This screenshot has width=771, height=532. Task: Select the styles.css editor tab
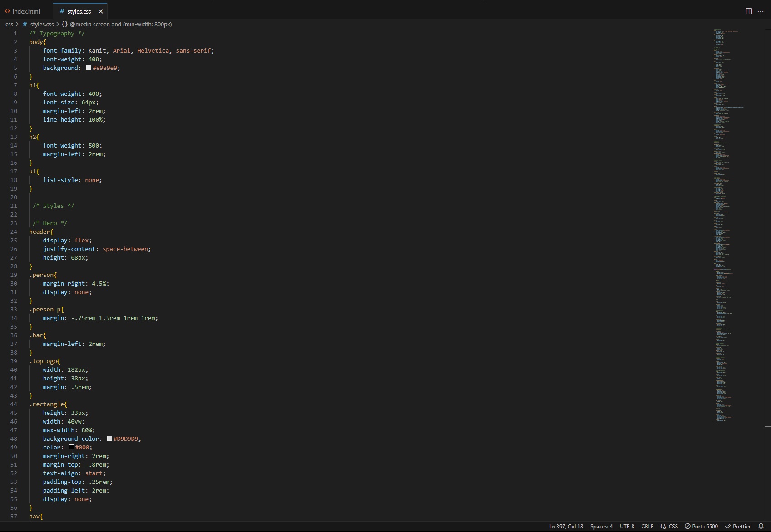79,11
